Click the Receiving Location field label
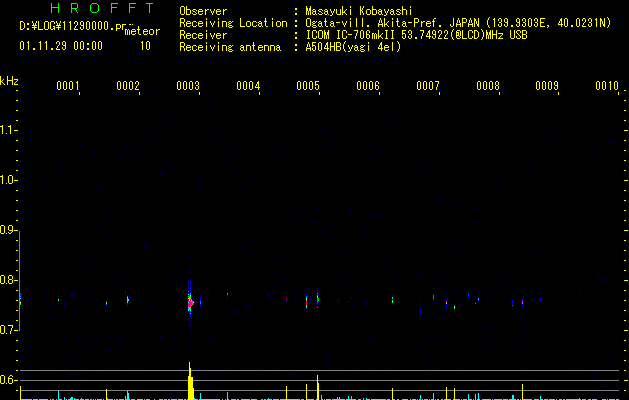 click(233, 23)
